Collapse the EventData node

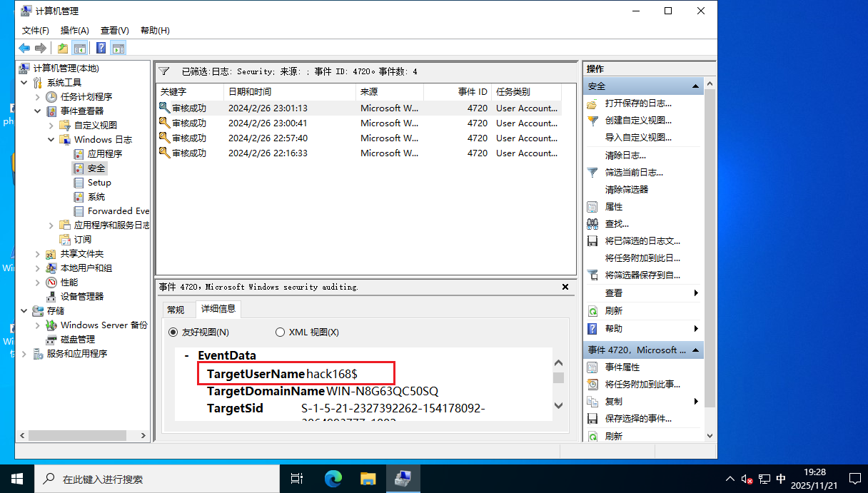[x=187, y=355]
